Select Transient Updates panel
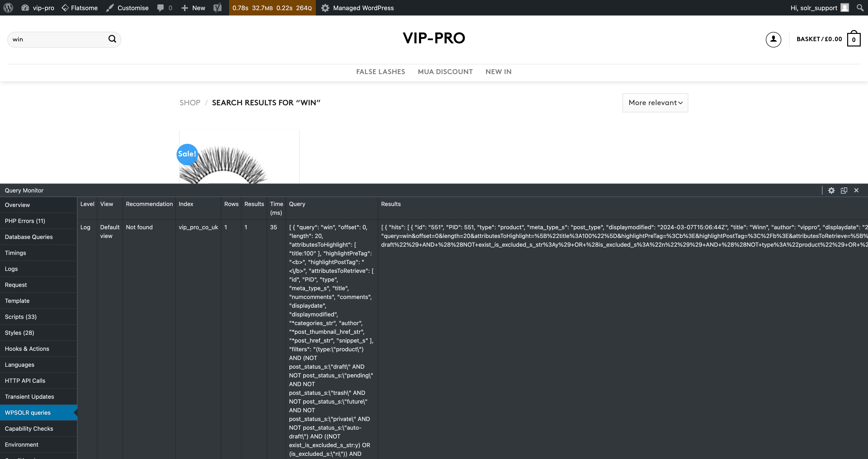Screen dimensions: 868x459 pos(39,397)
